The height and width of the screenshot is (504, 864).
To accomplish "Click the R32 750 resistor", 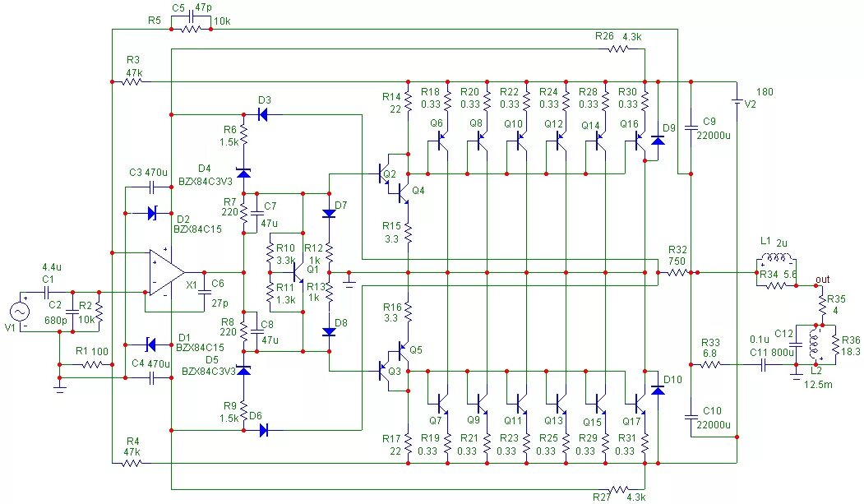I will [677, 272].
